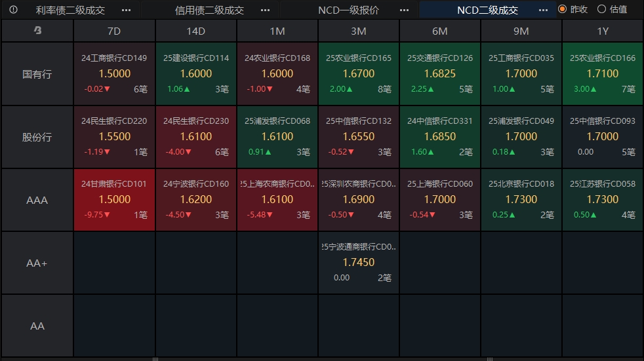Select the 股份行 row label
Screen dimensions: 644x361
pos(37,137)
